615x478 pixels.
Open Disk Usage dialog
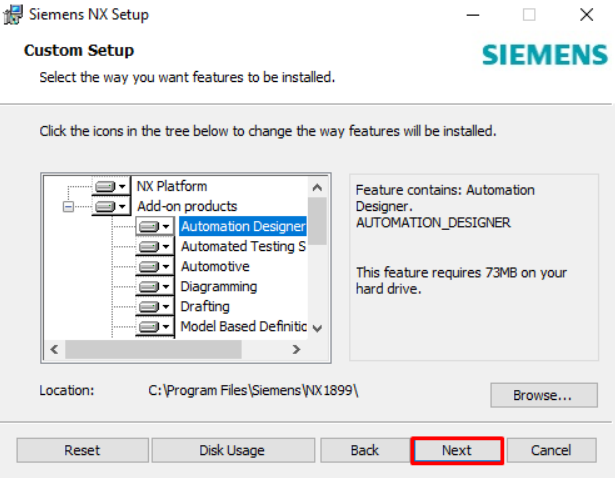[233, 450]
